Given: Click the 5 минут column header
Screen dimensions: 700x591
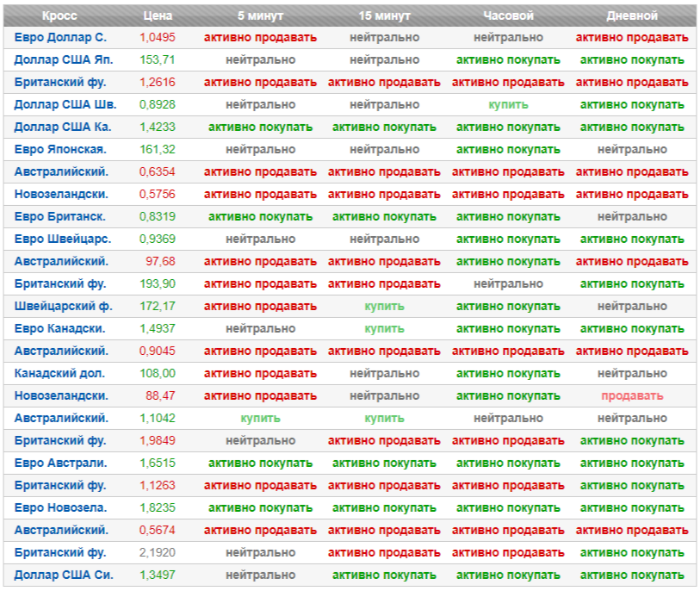Looking at the screenshot, I should (260, 16).
